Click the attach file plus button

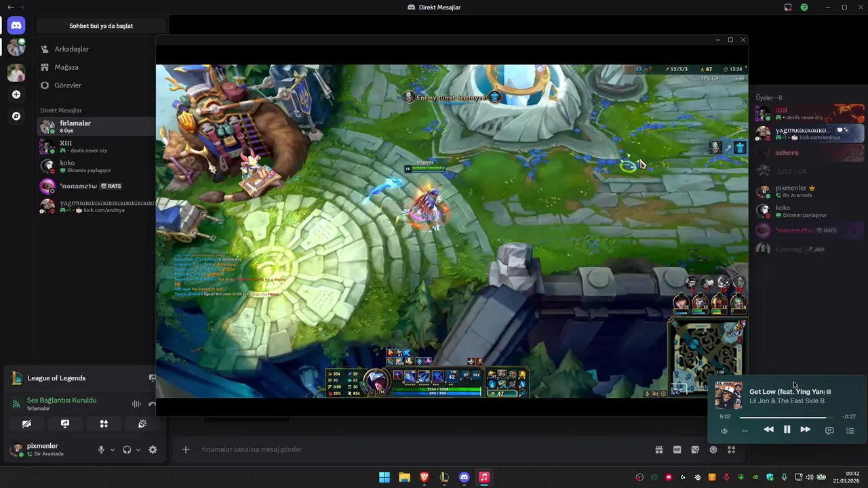tap(186, 449)
